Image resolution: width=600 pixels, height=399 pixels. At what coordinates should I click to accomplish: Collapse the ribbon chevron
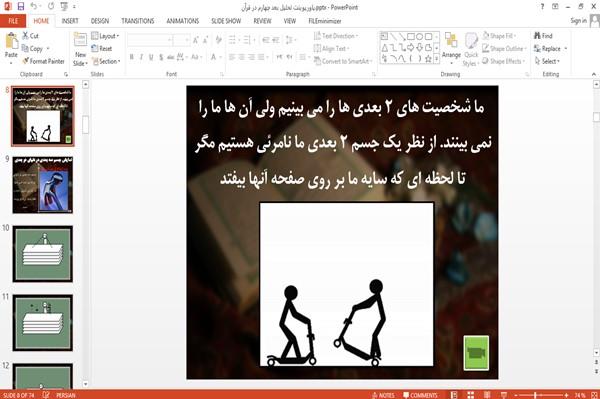tap(593, 74)
